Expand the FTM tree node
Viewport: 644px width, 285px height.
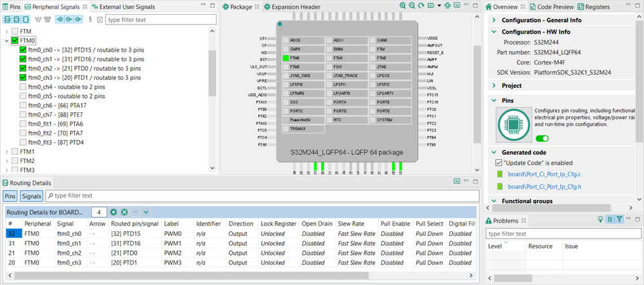(6, 31)
